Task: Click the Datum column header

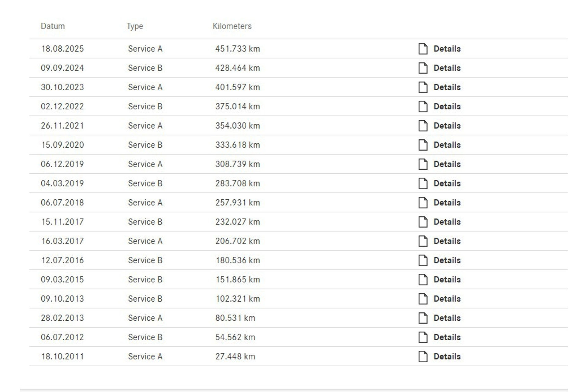Action: click(53, 26)
